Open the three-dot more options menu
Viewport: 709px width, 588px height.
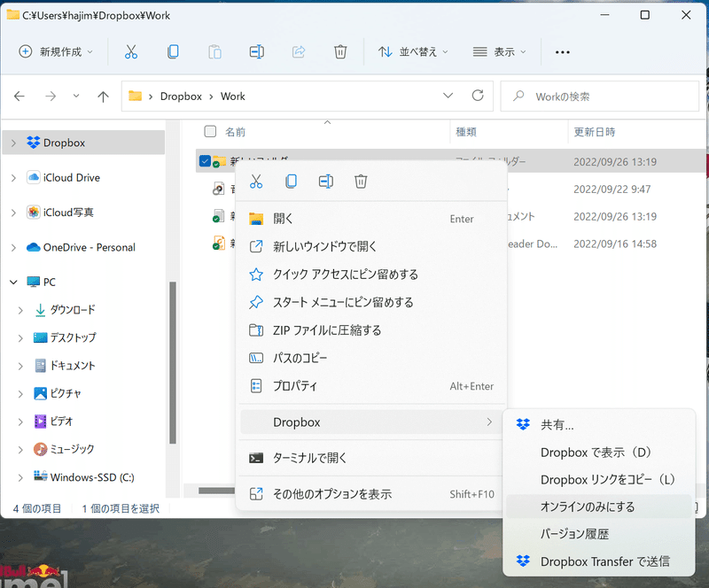pos(563,52)
